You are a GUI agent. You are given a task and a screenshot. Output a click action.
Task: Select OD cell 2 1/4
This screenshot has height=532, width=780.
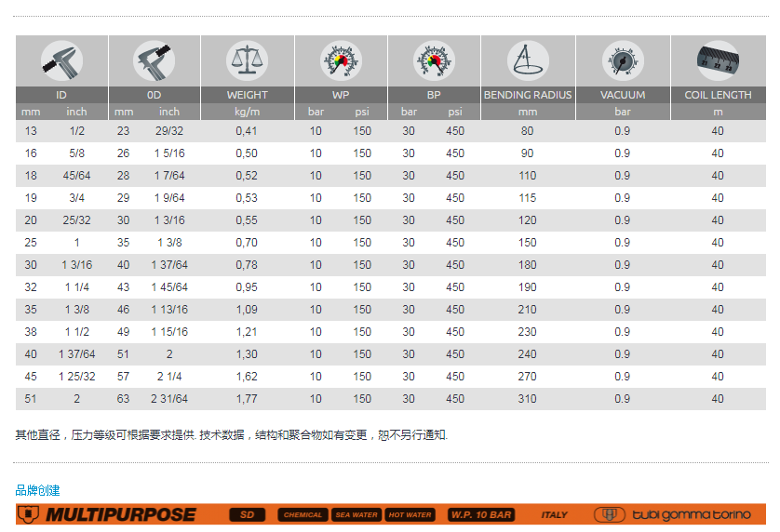point(169,377)
